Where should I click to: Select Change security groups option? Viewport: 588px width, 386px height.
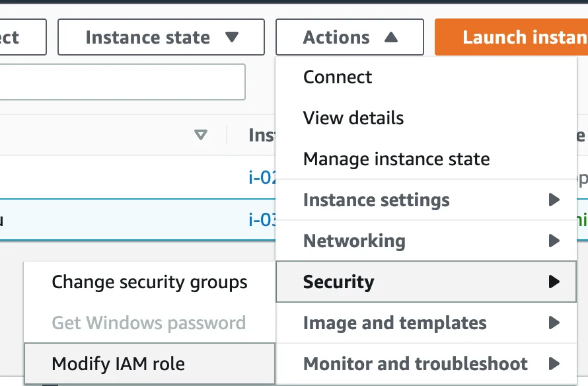[149, 282]
